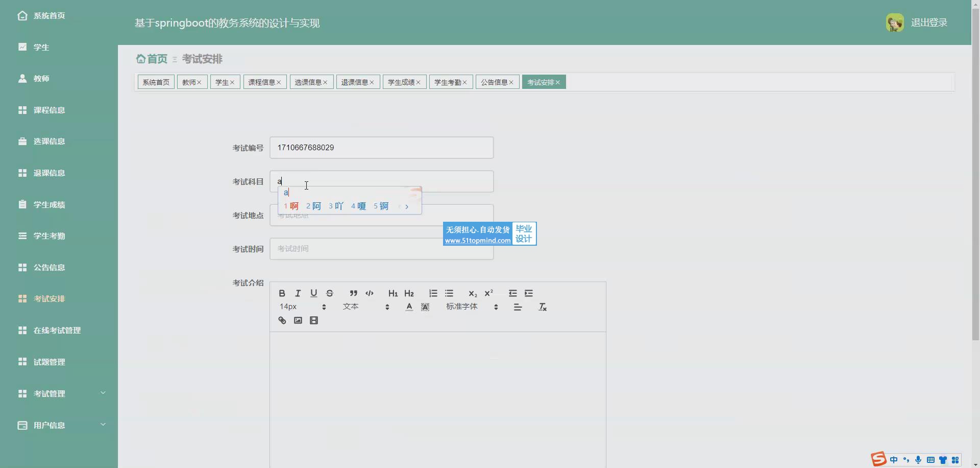Open Sogou IME soft keyboard icon
The width and height of the screenshot is (980, 468).
pos(930,460)
